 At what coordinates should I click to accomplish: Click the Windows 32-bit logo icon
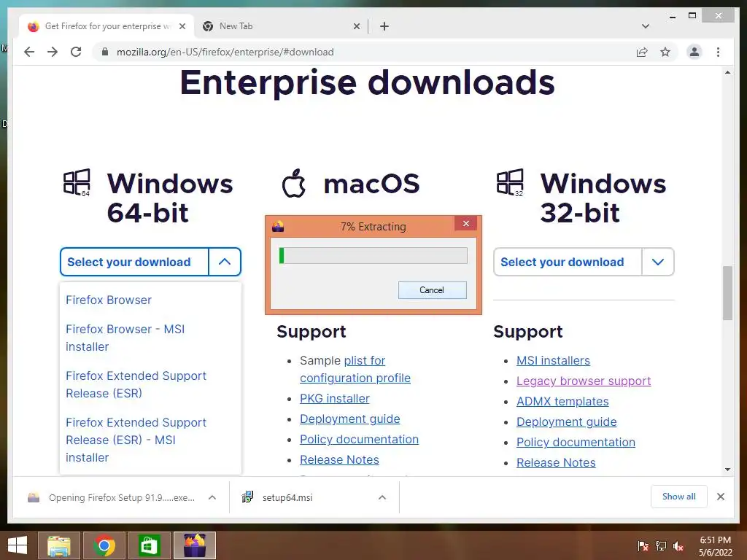[x=510, y=182]
